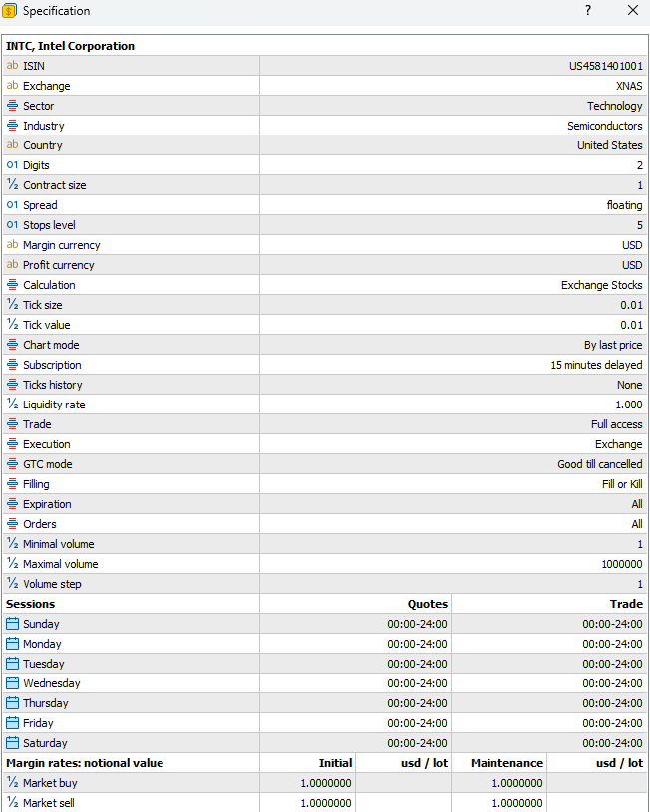This screenshot has height=812, width=650.
Task: Click the 'ab' icon beside Country
Action: [x=12, y=145]
